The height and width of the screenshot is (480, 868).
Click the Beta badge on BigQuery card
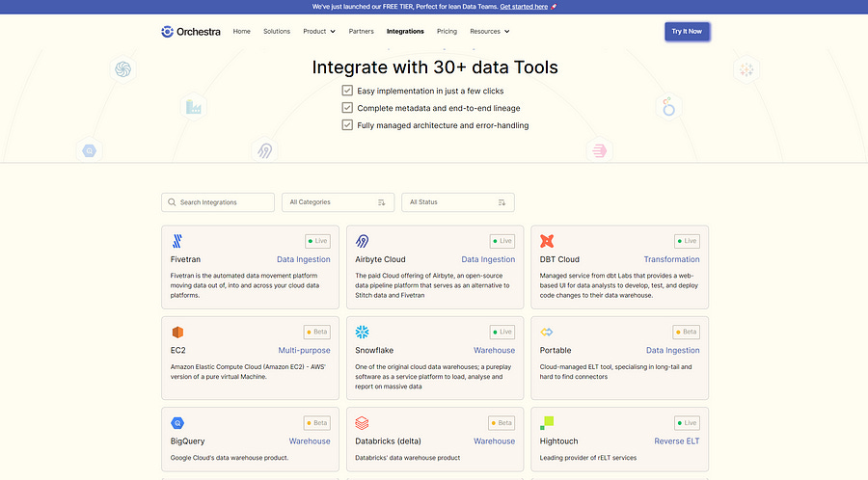tap(317, 423)
